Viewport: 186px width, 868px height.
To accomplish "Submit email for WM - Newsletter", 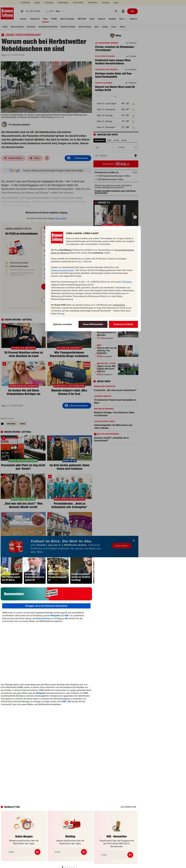I will tap(130, 855).
